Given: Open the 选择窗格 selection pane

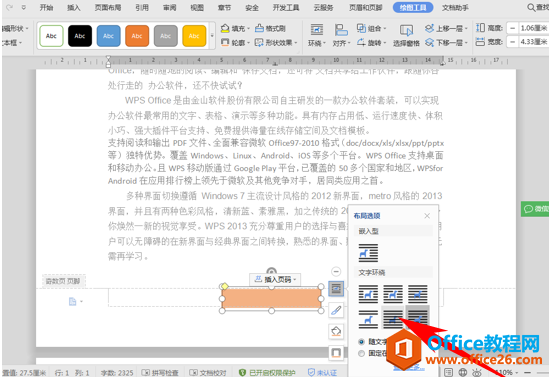Looking at the screenshot, I should [x=406, y=35].
